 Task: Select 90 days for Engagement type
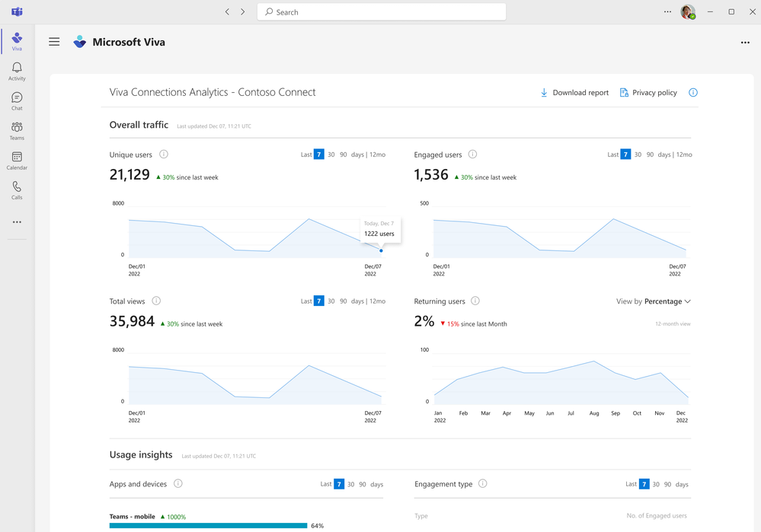coord(668,484)
